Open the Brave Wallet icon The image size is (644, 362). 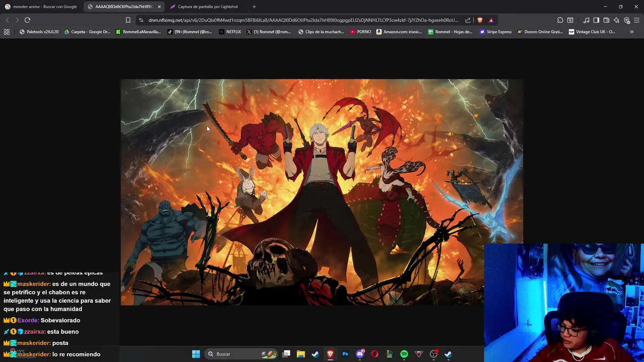[x=606, y=20]
